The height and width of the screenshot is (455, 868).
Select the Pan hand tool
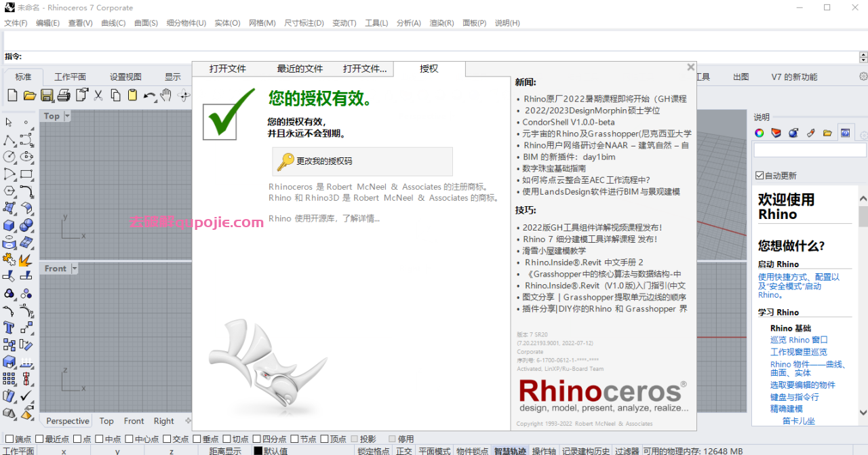point(166,95)
